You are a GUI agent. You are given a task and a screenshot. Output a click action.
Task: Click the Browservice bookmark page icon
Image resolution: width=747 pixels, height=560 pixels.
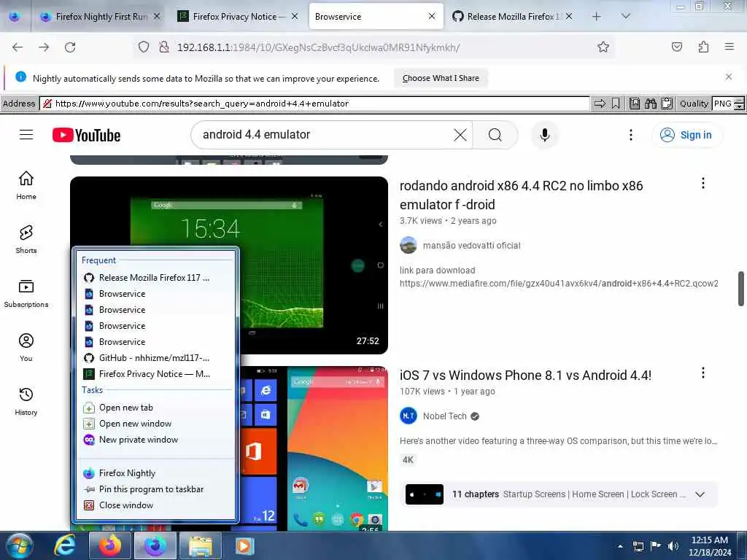click(616, 104)
